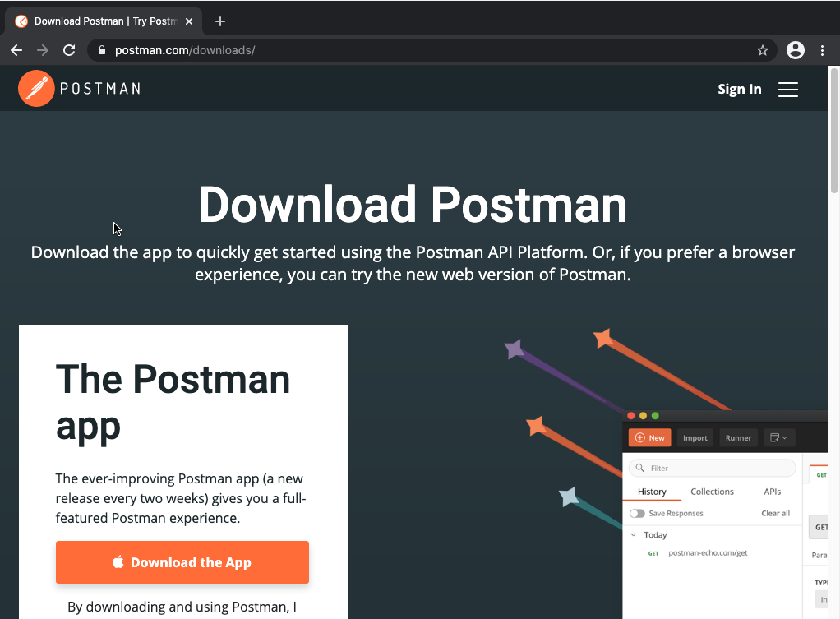
Task: Collapse the Today history group chevron
Action: tap(634, 535)
